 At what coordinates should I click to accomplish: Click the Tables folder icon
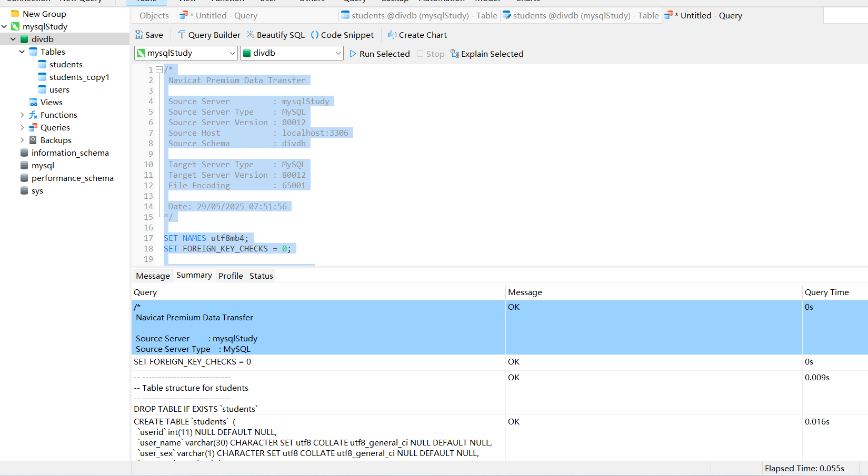point(33,52)
